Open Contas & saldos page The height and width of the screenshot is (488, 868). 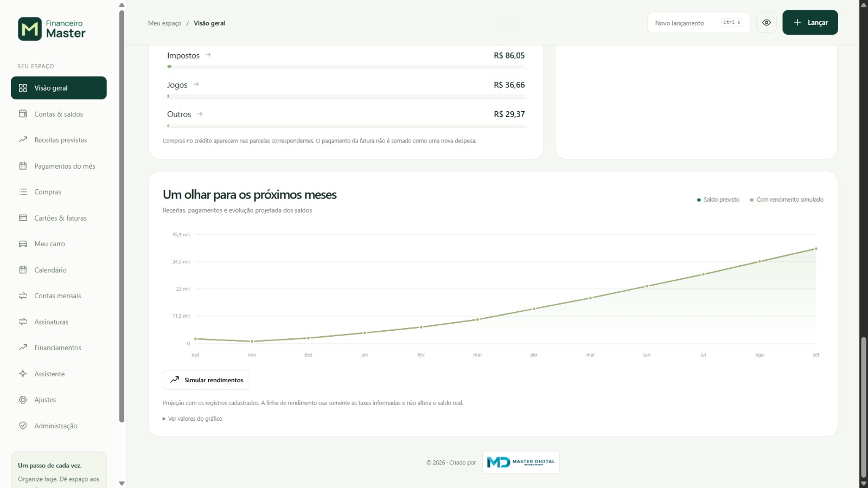point(59,114)
